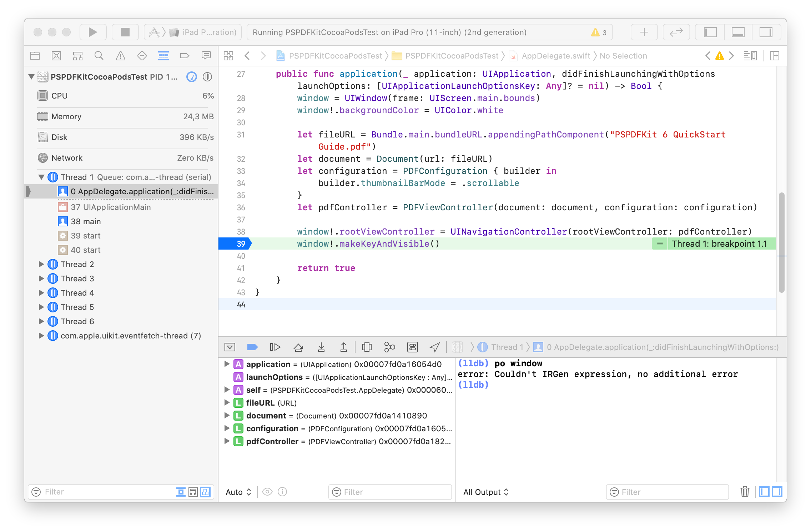Screen dimensions: 811x532
Task: Expand the pdfController variable
Action: point(227,441)
